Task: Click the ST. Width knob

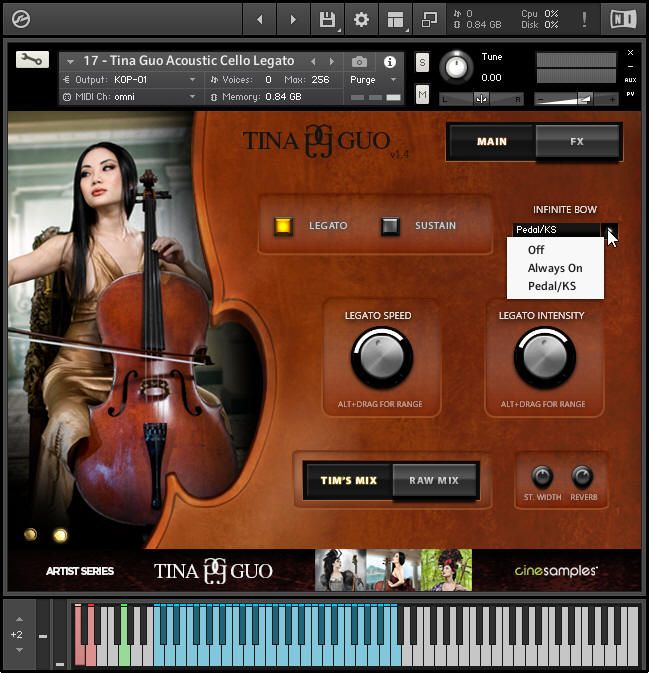Action: (x=542, y=476)
